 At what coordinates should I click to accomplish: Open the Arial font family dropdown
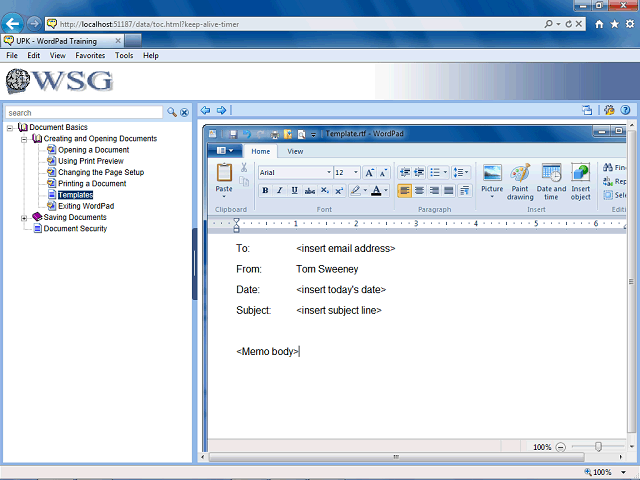[x=329, y=173]
